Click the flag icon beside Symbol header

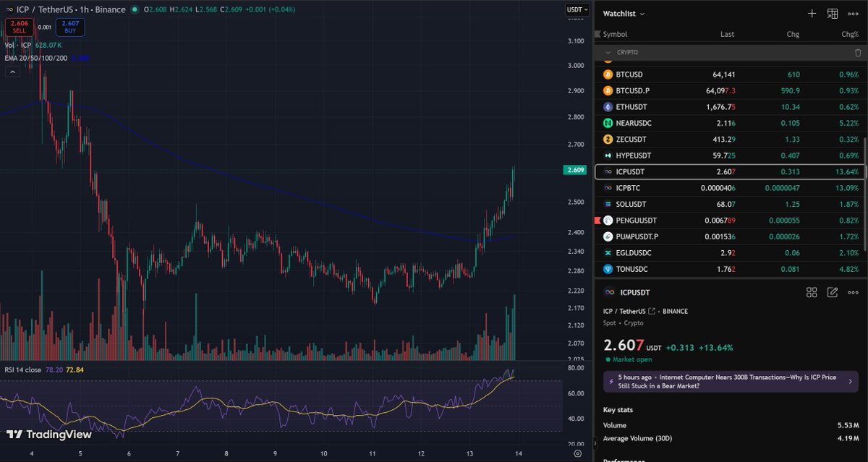pyautogui.click(x=597, y=34)
